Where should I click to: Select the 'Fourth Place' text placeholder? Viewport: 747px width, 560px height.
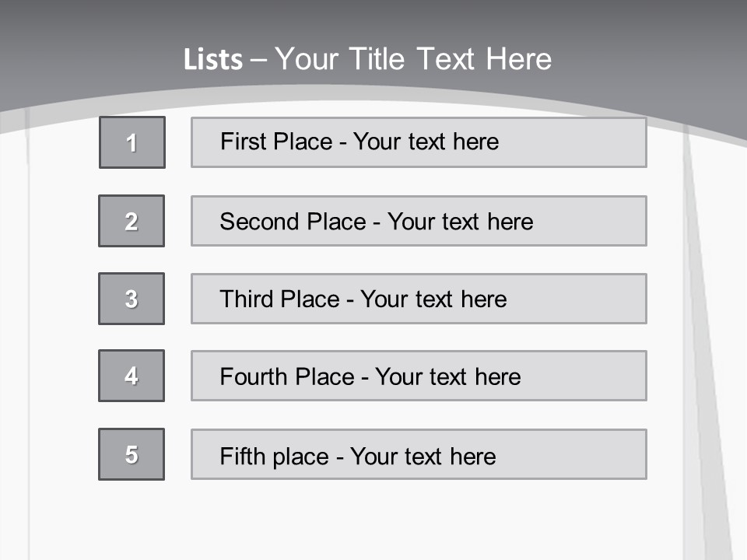419,376
